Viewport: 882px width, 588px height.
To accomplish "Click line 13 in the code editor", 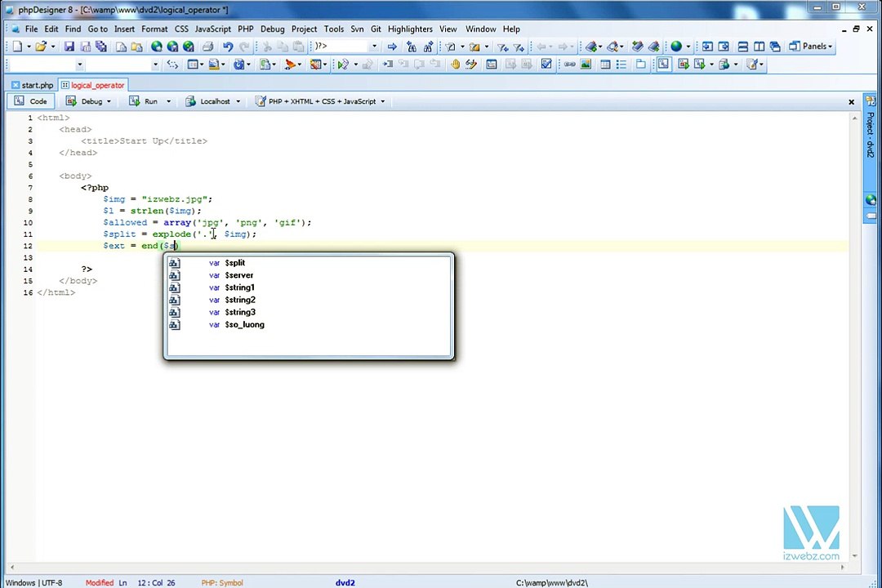I will click(442, 258).
